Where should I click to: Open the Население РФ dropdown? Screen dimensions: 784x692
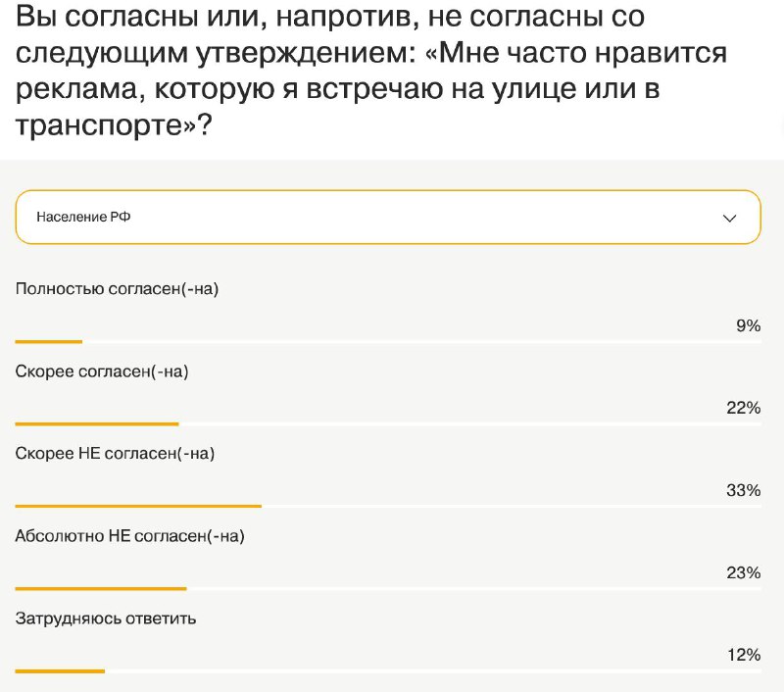click(388, 217)
